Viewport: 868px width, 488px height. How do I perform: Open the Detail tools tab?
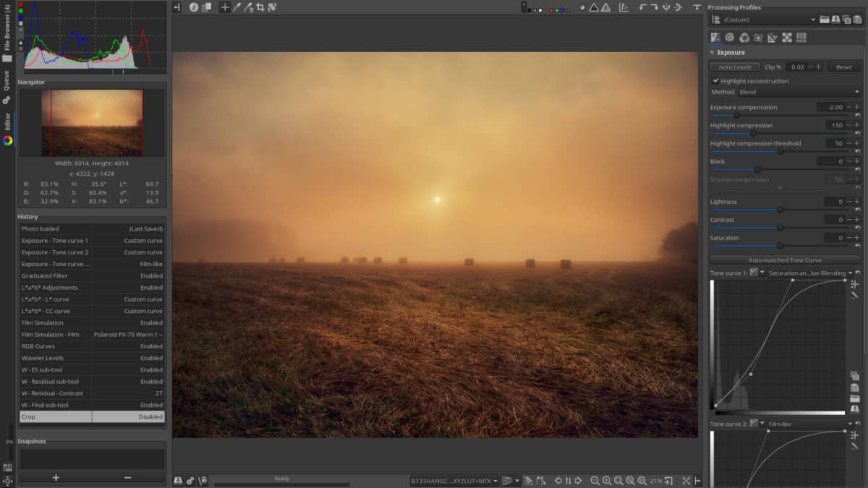[x=729, y=37]
